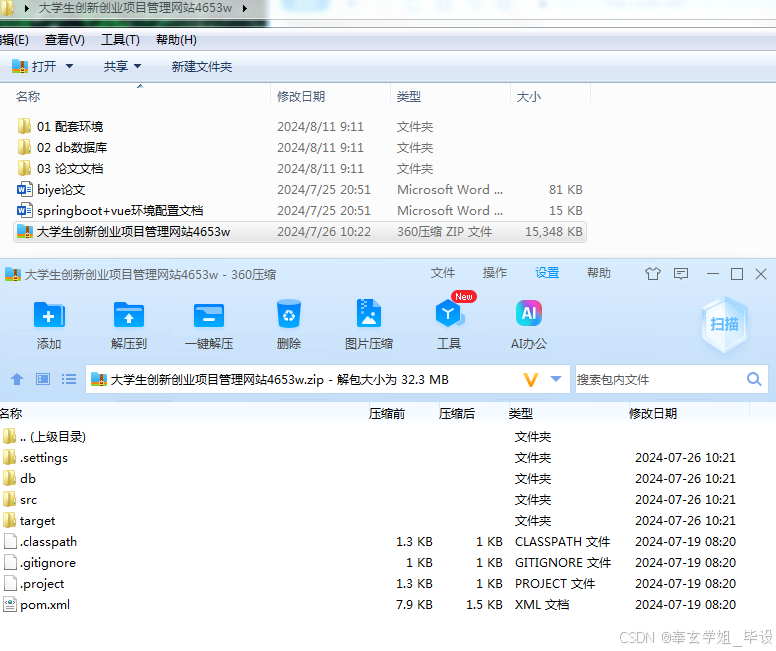Open the 查看(V) menu in Explorer
This screenshot has width=776, height=651.
pyautogui.click(x=65, y=40)
